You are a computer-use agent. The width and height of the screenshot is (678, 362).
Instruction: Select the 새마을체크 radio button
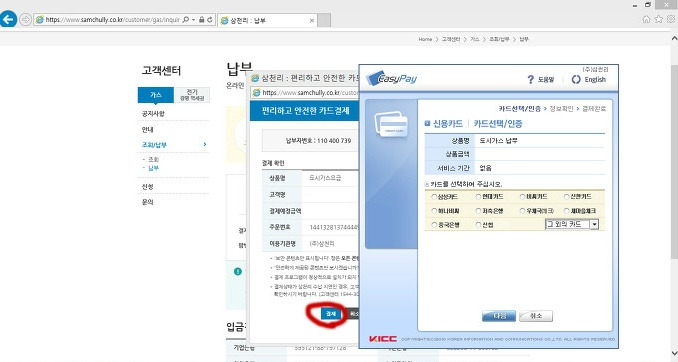point(566,211)
